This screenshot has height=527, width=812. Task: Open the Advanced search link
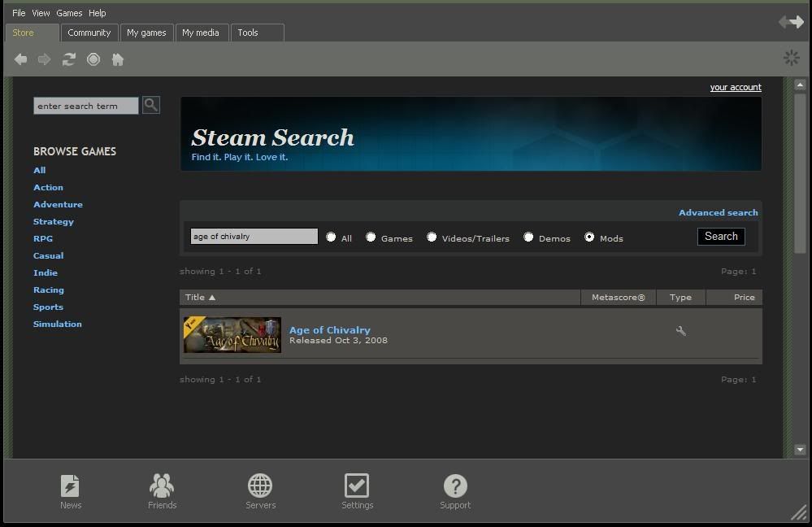click(x=719, y=212)
